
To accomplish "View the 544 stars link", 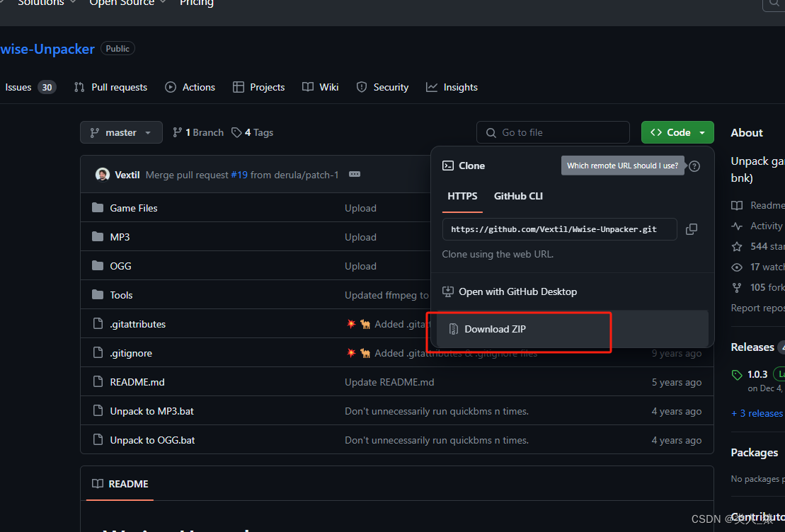I will click(x=758, y=246).
